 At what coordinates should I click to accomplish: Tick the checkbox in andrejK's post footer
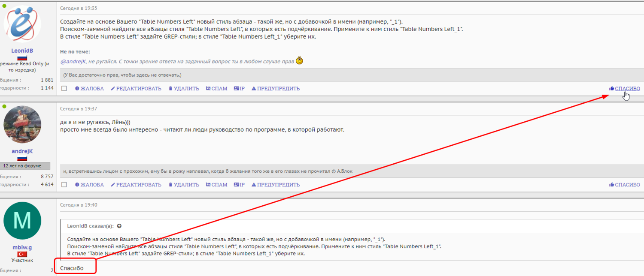64,185
